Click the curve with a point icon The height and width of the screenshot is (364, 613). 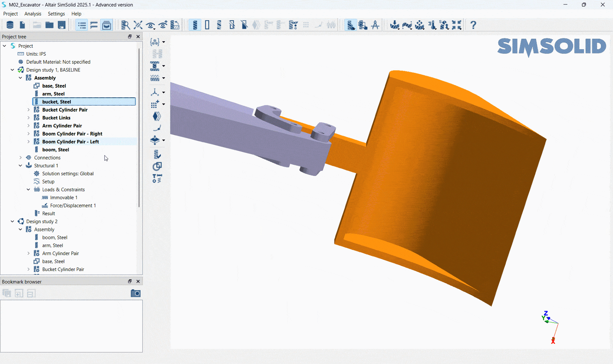click(x=157, y=128)
